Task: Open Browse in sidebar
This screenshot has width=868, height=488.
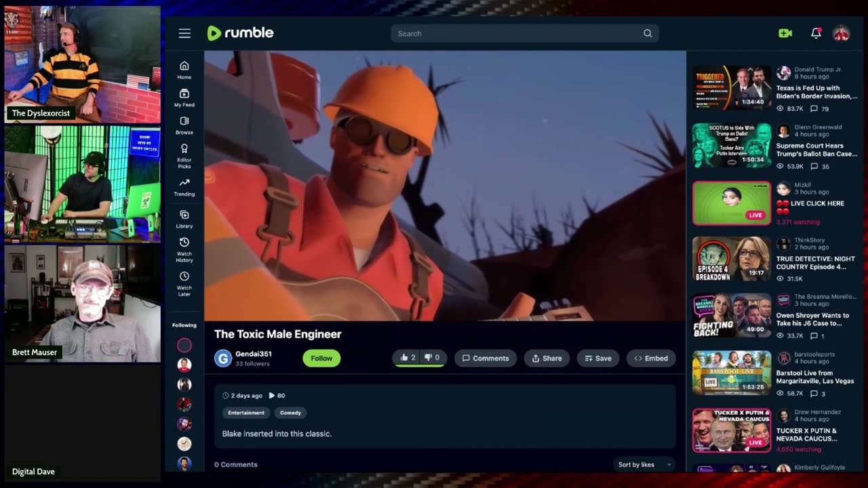Action: tap(184, 125)
